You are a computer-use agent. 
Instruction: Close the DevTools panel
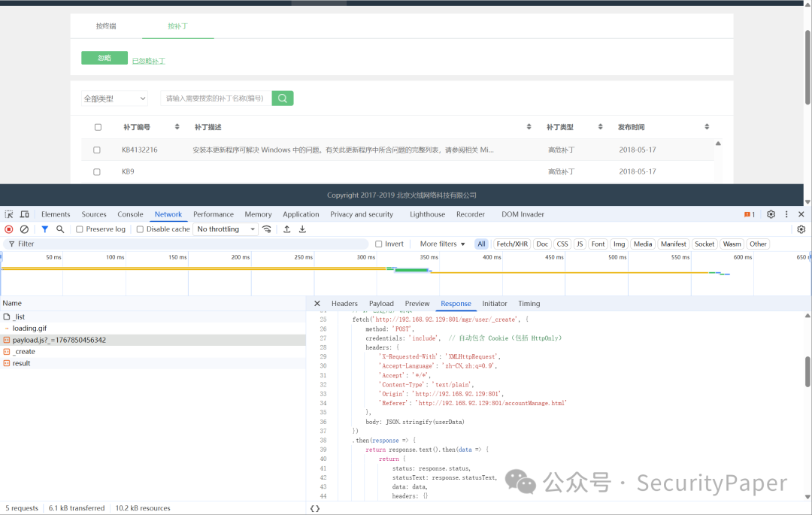(801, 214)
